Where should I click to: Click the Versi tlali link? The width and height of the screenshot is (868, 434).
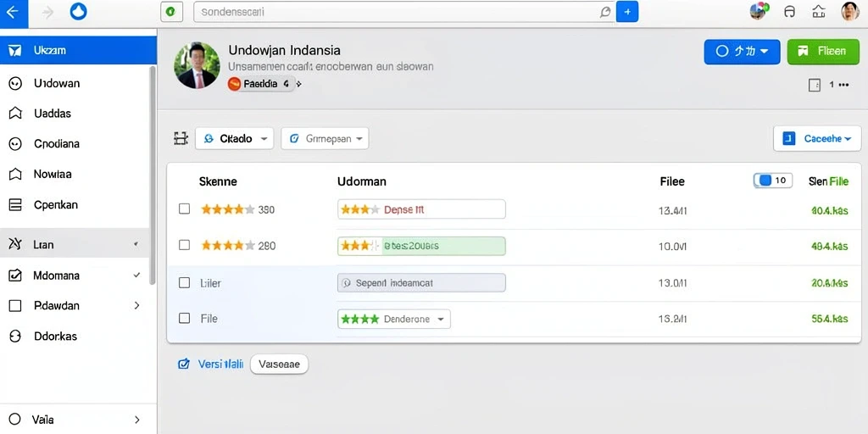(x=220, y=364)
